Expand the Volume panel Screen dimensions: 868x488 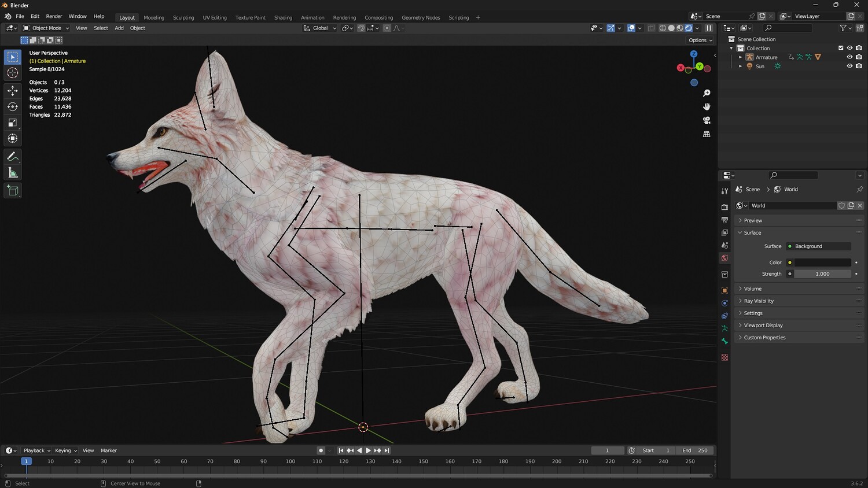(x=752, y=289)
